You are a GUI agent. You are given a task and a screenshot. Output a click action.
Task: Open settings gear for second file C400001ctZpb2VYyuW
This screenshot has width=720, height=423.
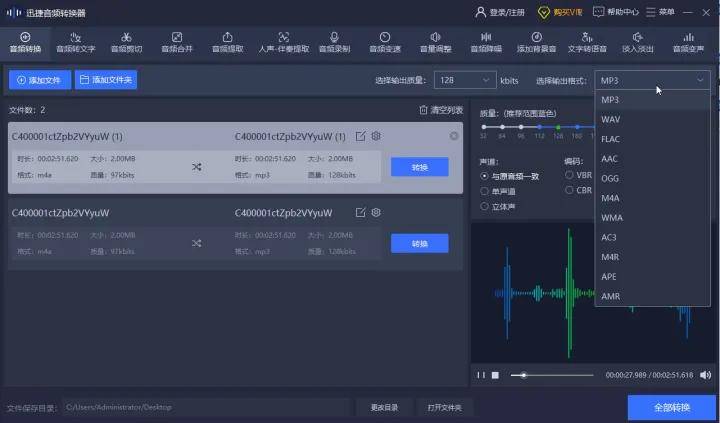[x=376, y=212]
